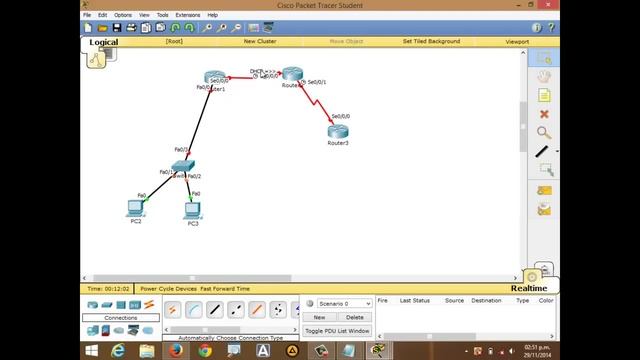The image size is (640, 360).
Task: Pick the Phone cable connection
Action: pyautogui.click(x=278, y=310)
